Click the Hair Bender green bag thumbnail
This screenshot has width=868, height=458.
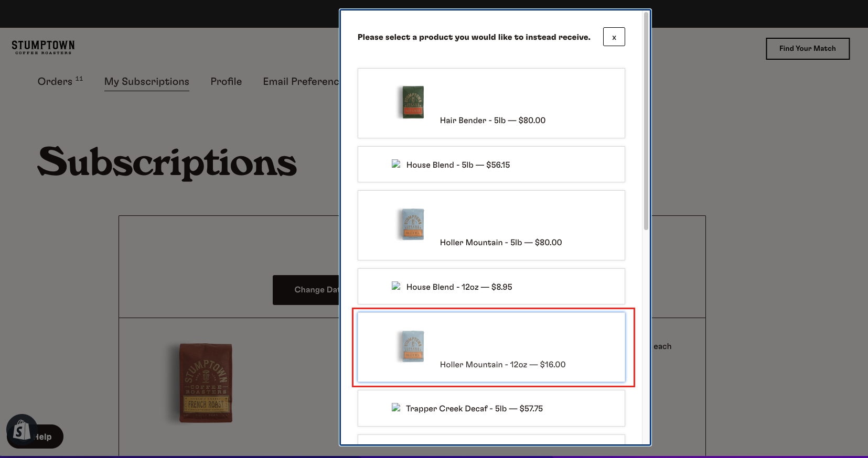(x=413, y=102)
